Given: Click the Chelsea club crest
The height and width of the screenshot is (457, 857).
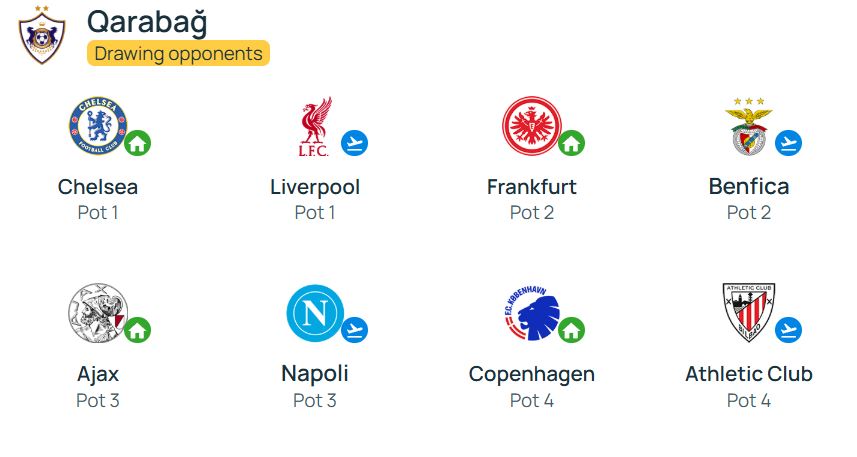Looking at the screenshot, I should point(98,126).
